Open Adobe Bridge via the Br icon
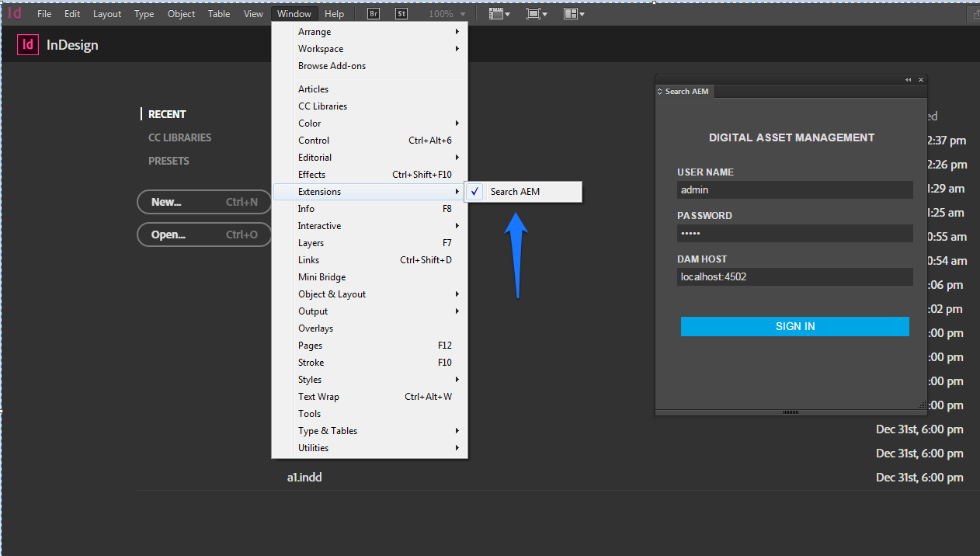This screenshot has height=556, width=980. 373,13
